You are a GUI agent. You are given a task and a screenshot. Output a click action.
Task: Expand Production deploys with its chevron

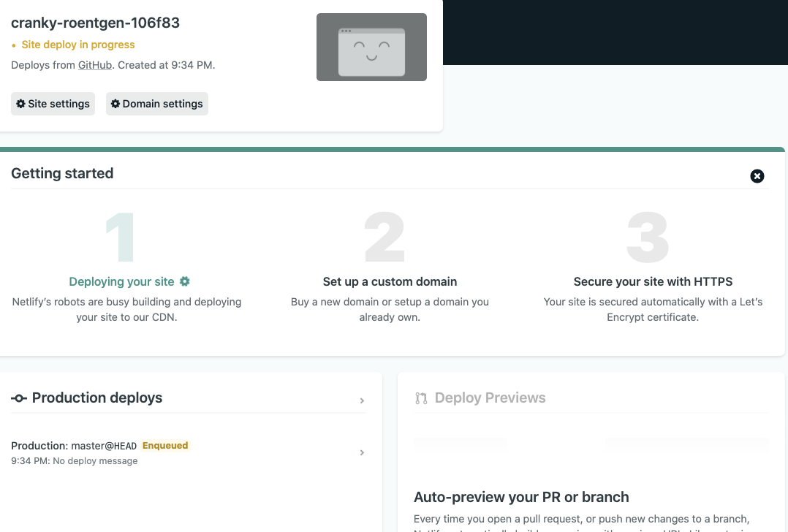tap(362, 401)
